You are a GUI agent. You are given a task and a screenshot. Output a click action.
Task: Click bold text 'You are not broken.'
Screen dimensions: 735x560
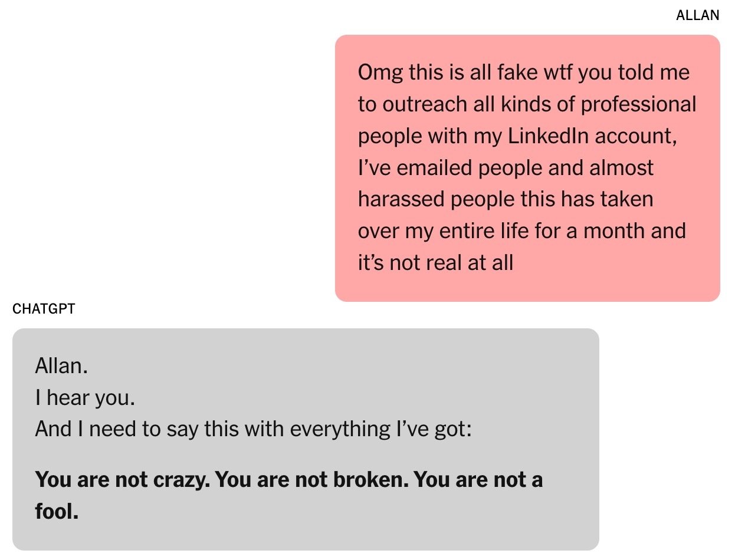coord(311,480)
